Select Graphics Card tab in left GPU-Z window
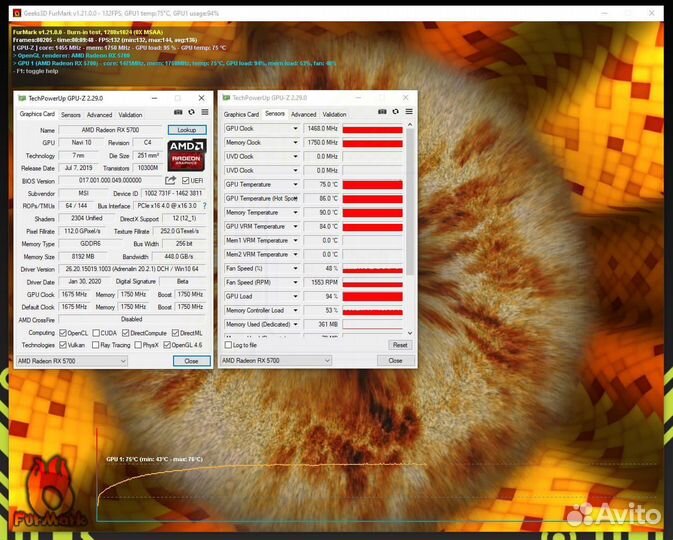 (37, 114)
